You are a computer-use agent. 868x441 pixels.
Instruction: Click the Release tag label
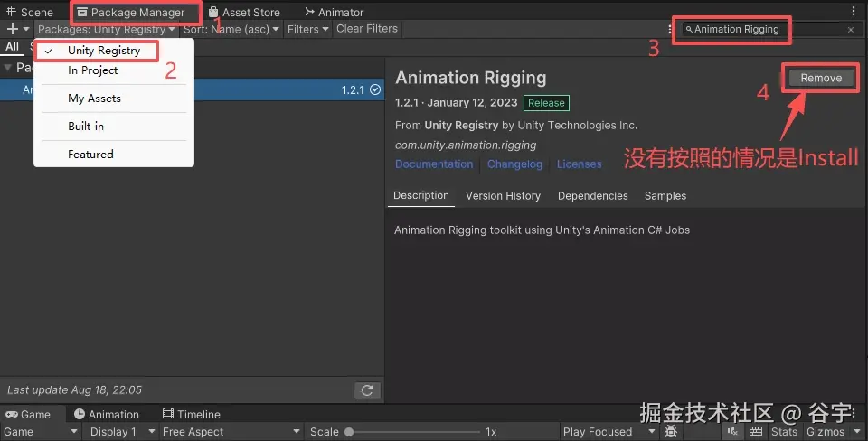click(x=546, y=103)
